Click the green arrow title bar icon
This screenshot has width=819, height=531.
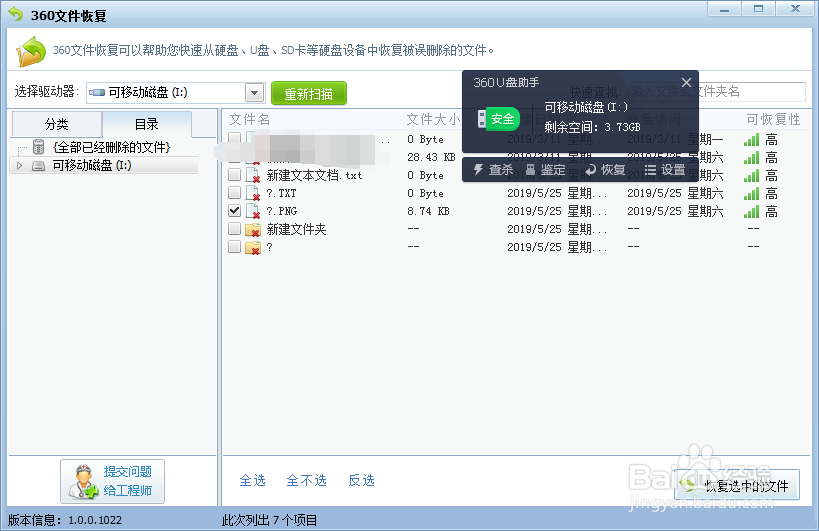tap(16, 14)
